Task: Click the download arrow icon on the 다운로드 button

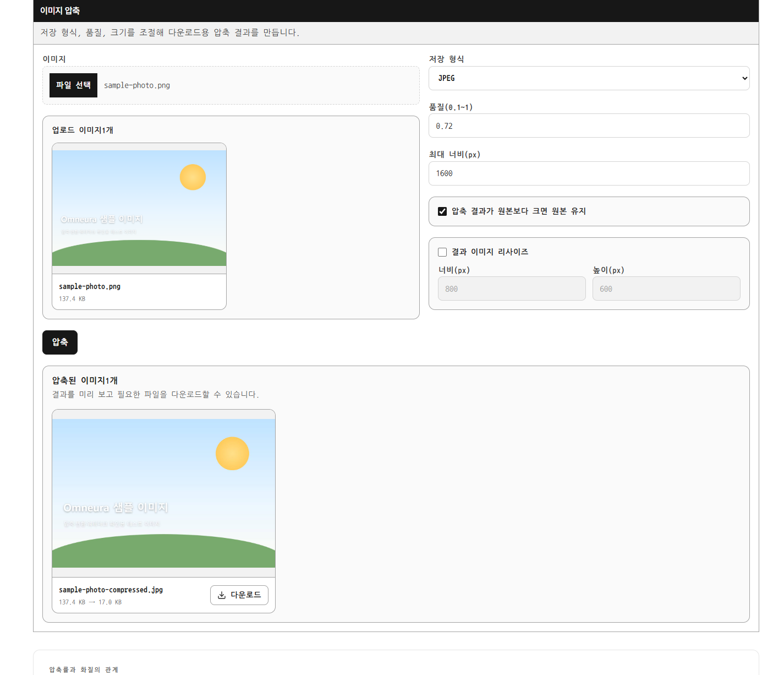Action: tap(222, 595)
